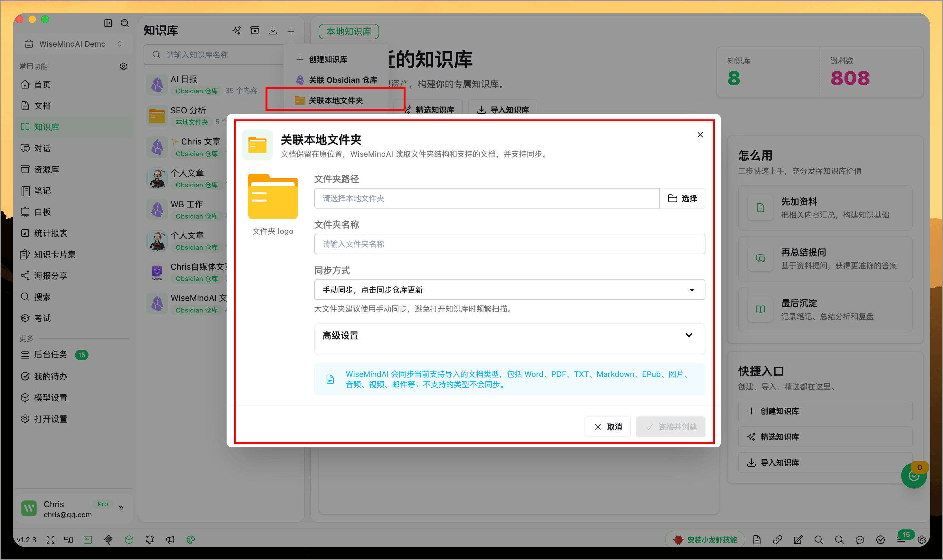Open 统计报表 in the sidebar

tap(74, 233)
